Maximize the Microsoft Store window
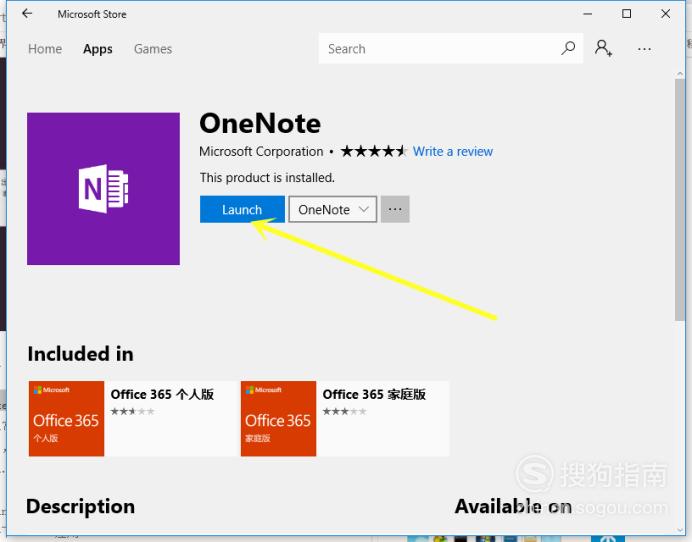Screen dimensions: 692x542 point(626,14)
